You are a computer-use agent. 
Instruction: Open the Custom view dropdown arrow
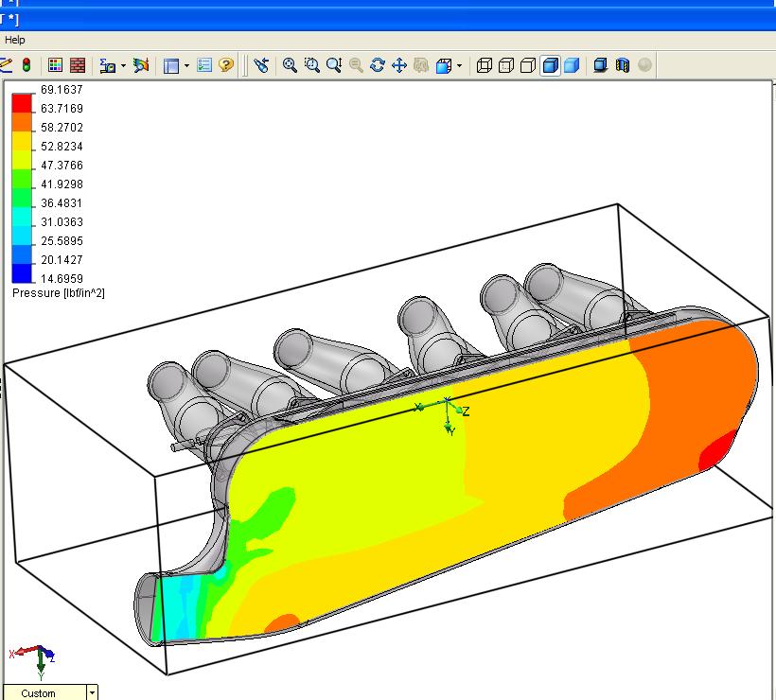(x=92, y=692)
